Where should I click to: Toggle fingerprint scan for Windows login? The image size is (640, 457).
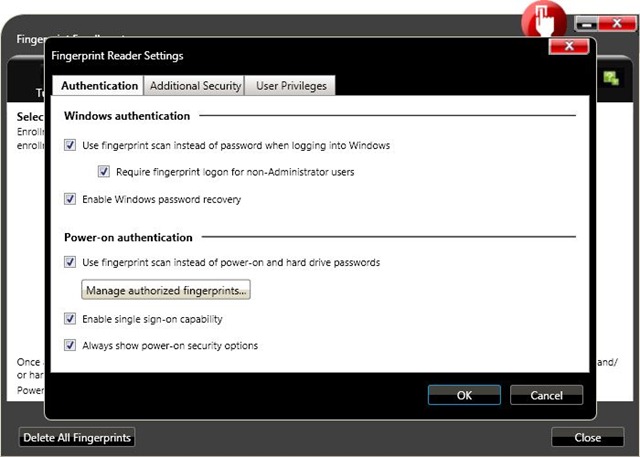coord(70,145)
